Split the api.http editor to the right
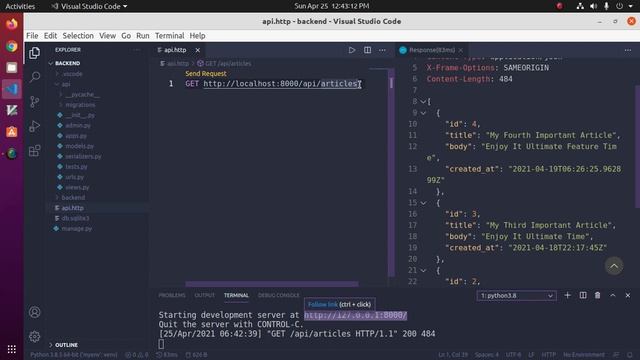 [x=367, y=50]
